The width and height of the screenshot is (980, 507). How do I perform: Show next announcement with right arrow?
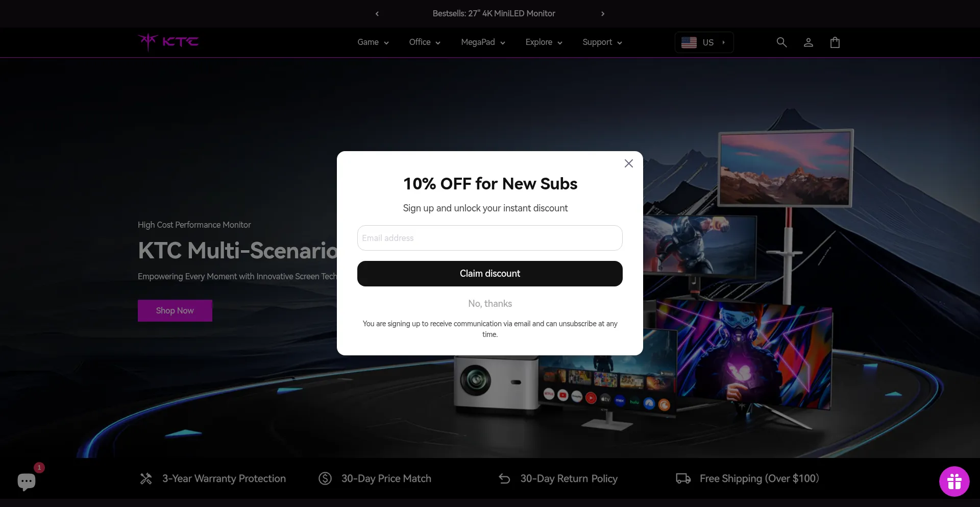click(603, 14)
